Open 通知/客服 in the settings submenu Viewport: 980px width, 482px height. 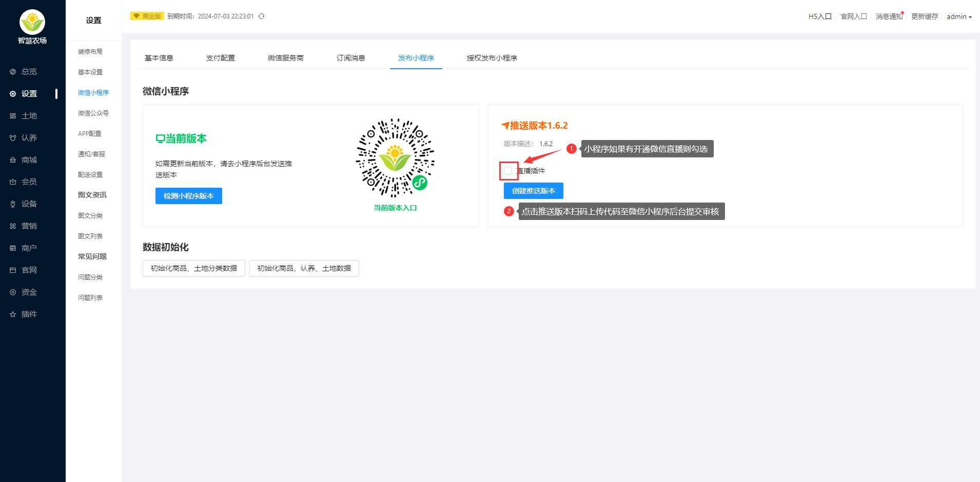(91, 154)
